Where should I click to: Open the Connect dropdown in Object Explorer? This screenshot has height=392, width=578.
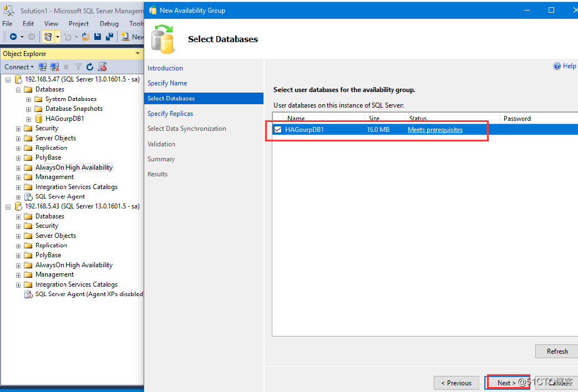(19, 67)
